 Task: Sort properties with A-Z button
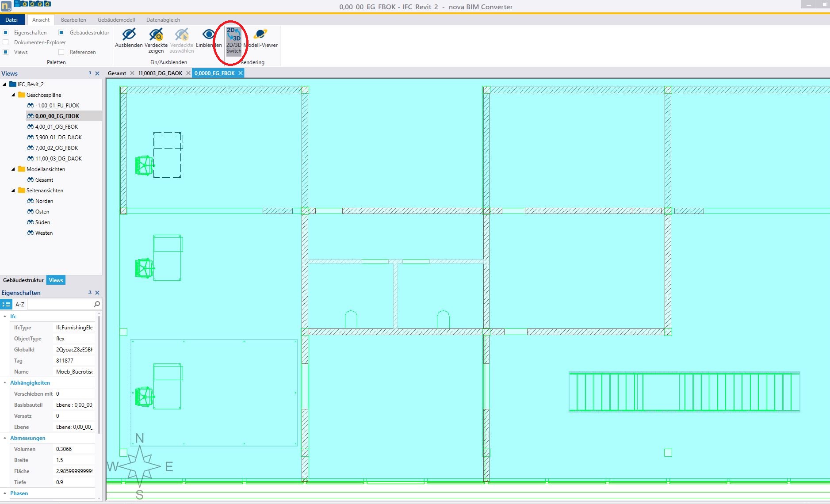pyautogui.click(x=20, y=304)
